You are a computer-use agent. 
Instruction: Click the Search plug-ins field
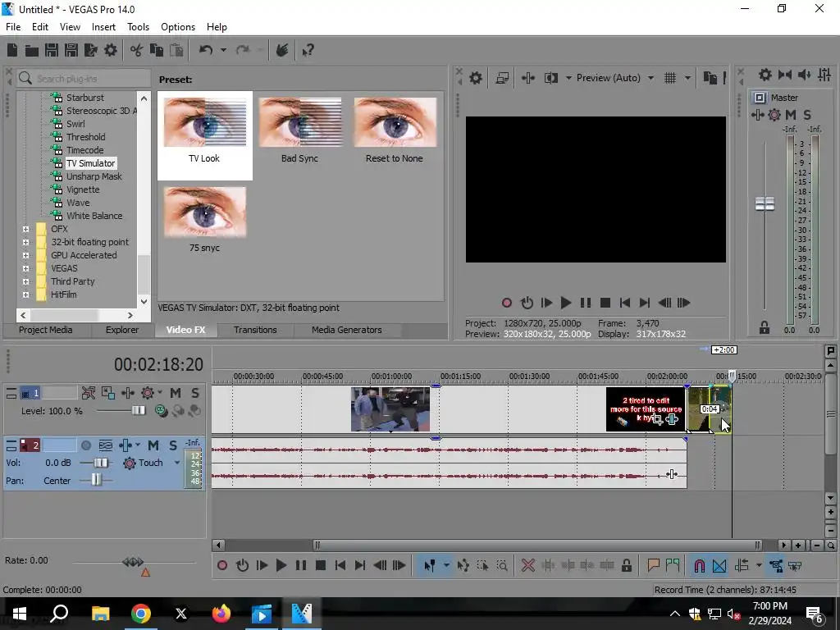84,79
